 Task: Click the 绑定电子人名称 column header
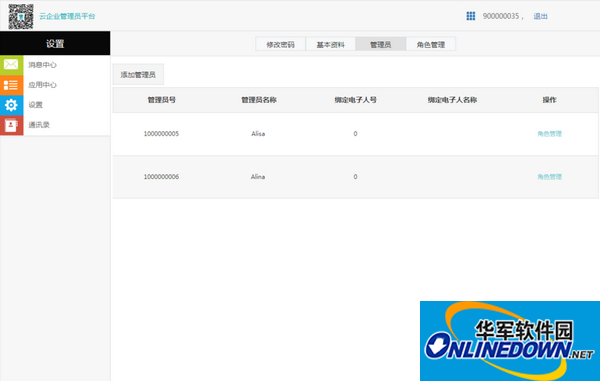tap(452, 100)
